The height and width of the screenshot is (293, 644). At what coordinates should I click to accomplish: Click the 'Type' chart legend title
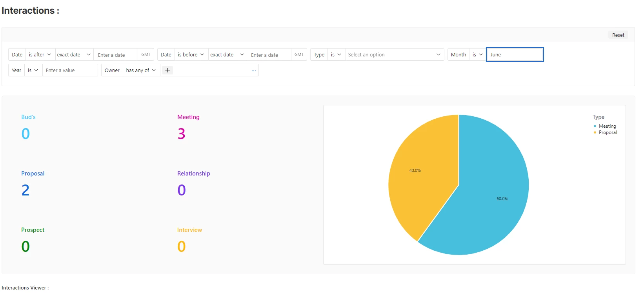(599, 117)
